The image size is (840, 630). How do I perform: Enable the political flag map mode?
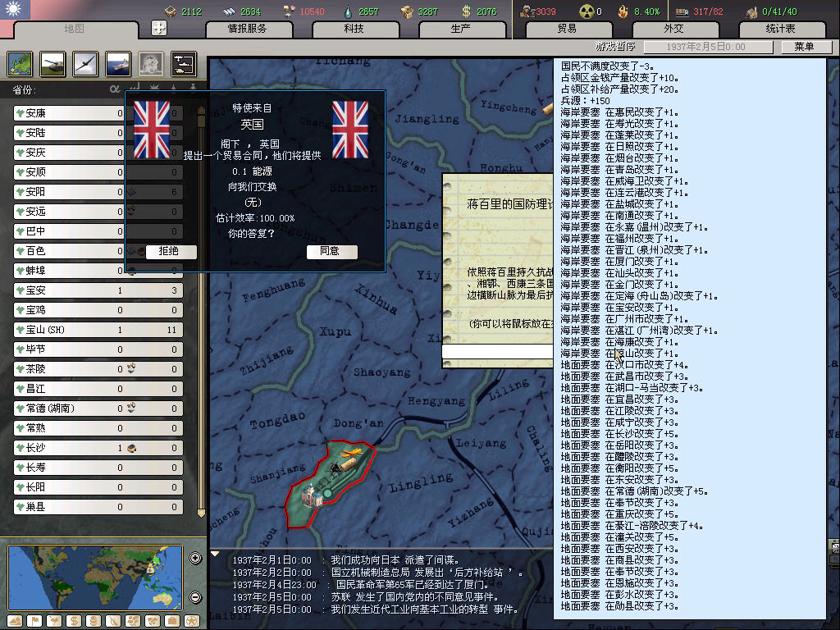pyautogui.click(x=34, y=620)
